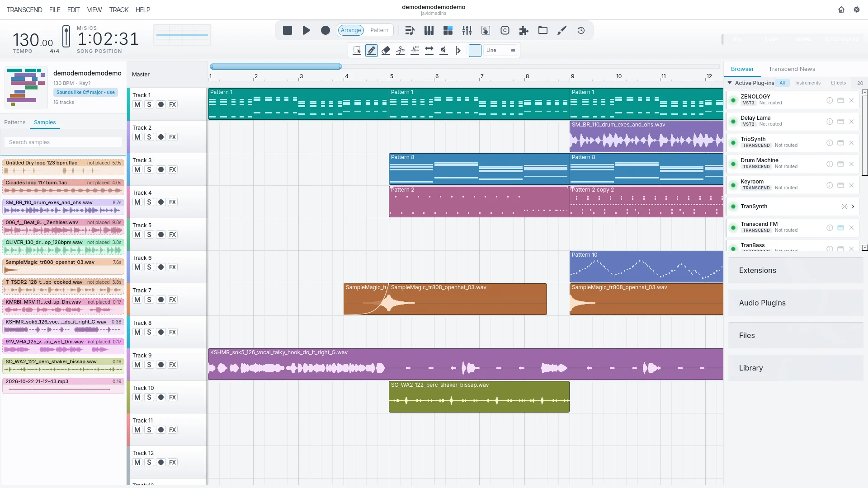Open the FILE menu
This screenshot has height=488, width=868.
coord(55,9)
